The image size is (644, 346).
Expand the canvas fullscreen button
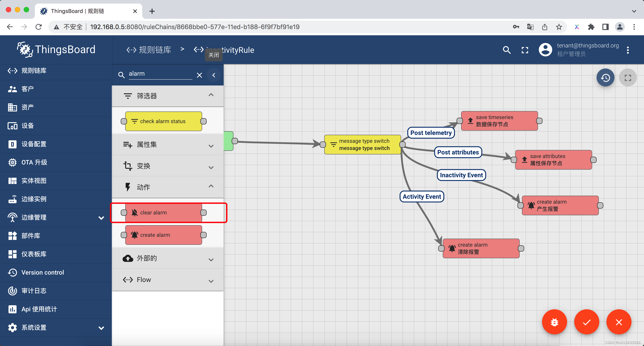628,78
